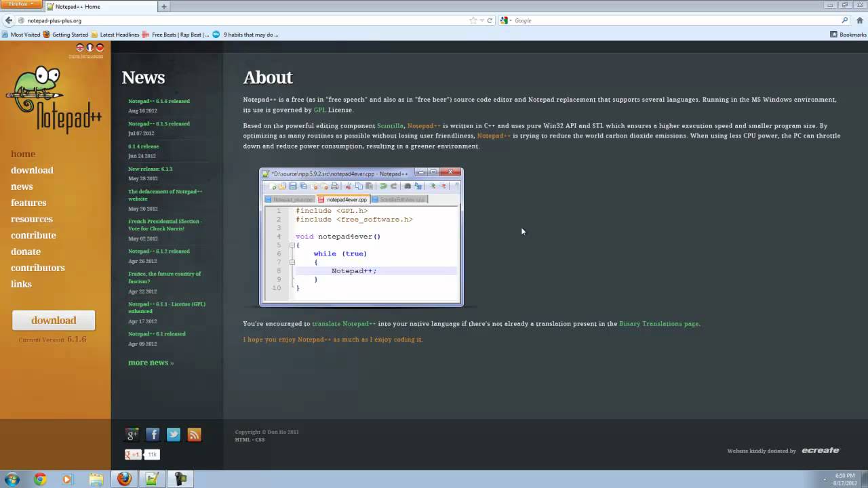Open the Most Visited bookmark

click(x=21, y=35)
